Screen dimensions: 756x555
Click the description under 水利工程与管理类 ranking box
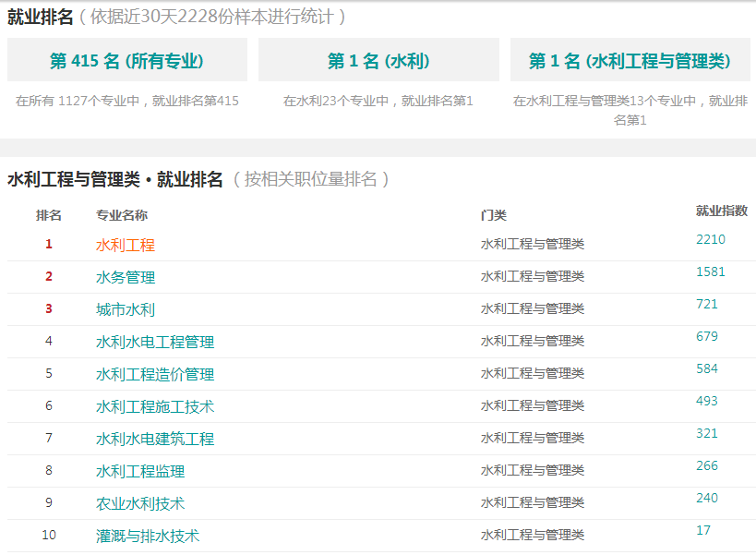pos(630,111)
